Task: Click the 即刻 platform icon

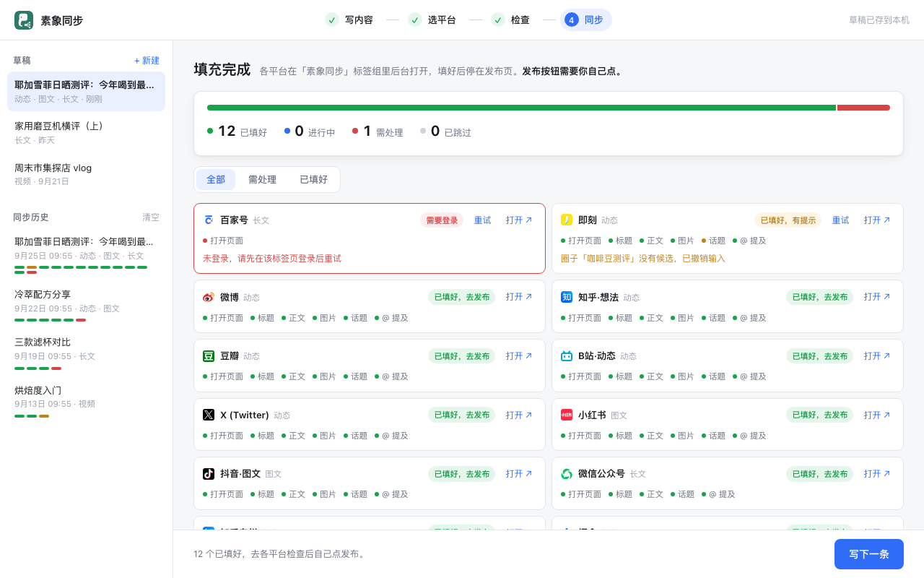Action: 567,220
